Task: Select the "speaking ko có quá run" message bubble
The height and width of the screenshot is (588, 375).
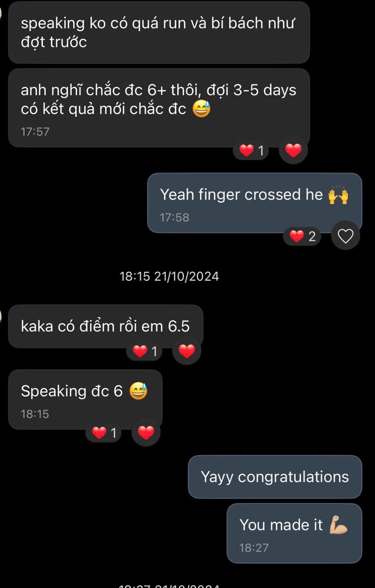Action: [158, 32]
